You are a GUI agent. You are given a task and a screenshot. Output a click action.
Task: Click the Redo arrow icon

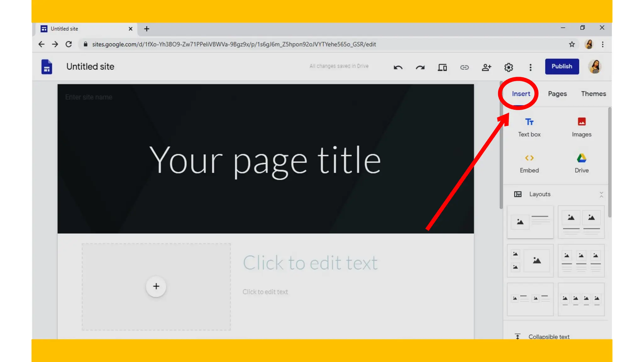click(420, 67)
